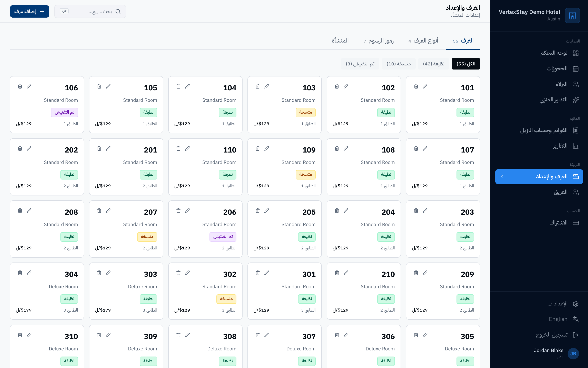The height and width of the screenshot is (368, 588).
Task: Open النزلاء guests section
Action: tap(539, 84)
